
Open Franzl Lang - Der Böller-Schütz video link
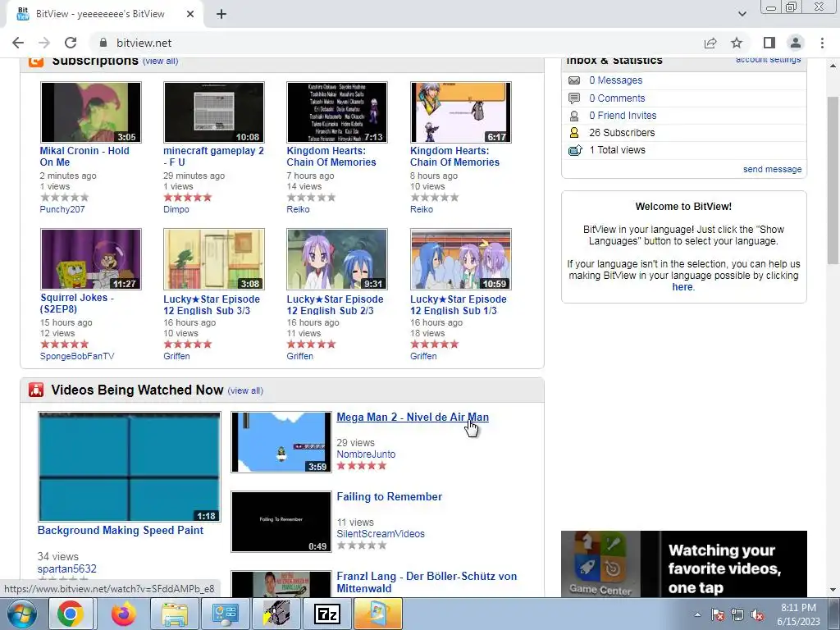[427, 582]
